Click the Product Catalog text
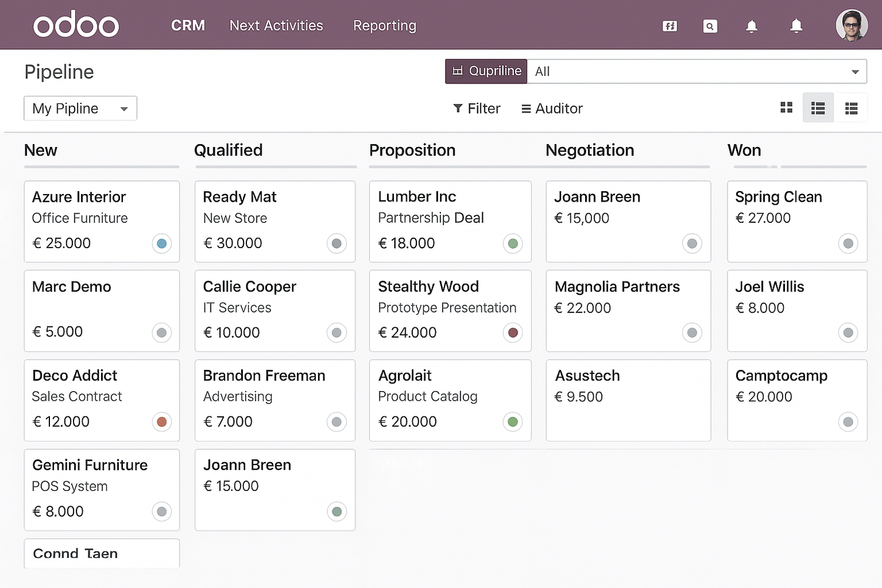Screen dimensions: 882x588 coord(427,397)
